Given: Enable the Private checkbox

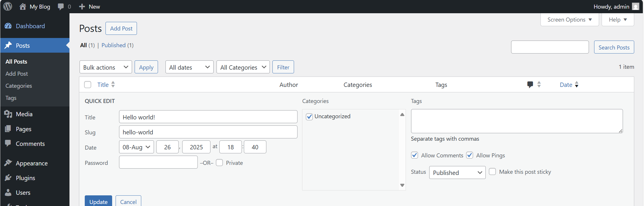Looking at the screenshot, I should tap(219, 163).
